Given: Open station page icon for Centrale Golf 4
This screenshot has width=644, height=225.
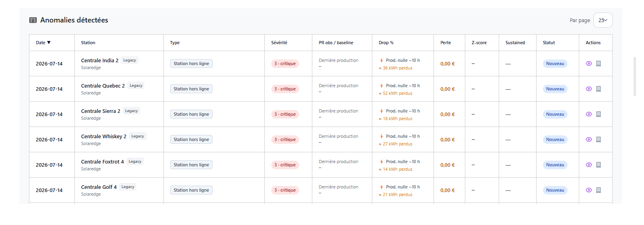Looking at the screenshot, I should tap(599, 190).
